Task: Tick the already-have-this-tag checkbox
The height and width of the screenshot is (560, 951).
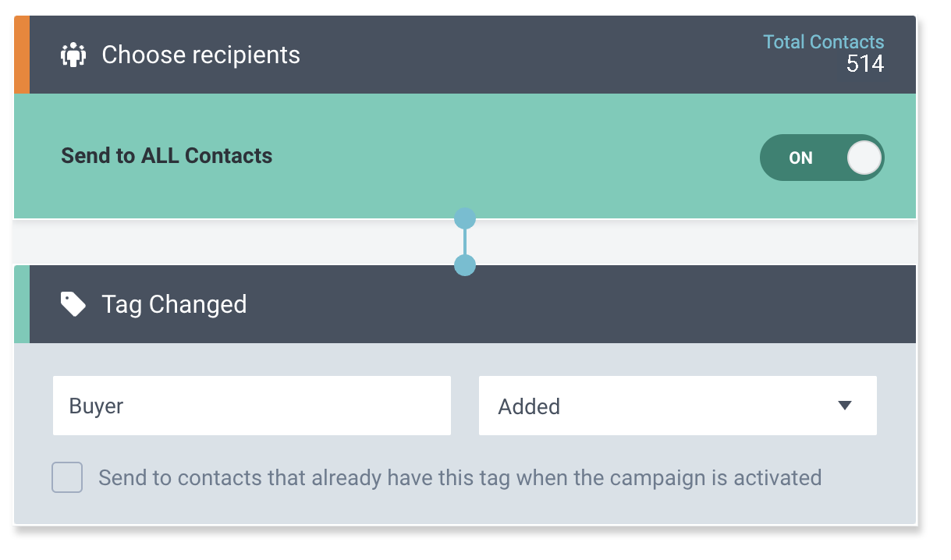Action: (x=67, y=477)
